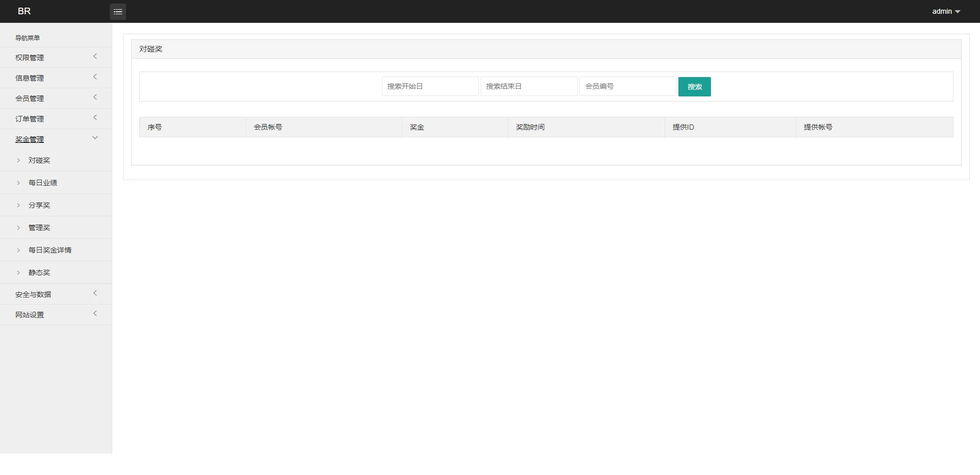The height and width of the screenshot is (475, 980).
Task: Open the 对碰奖 submenu page
Action: pos(39,160)
